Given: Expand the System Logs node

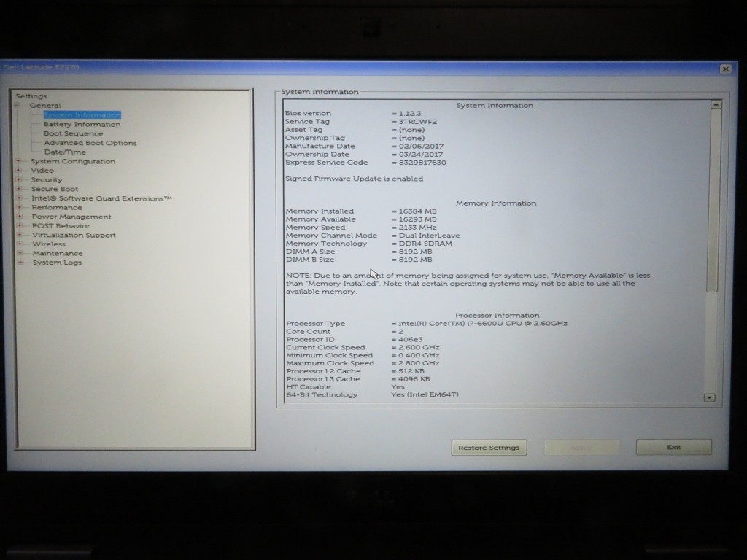Looking at the screenshot, I should pos(20,262).
